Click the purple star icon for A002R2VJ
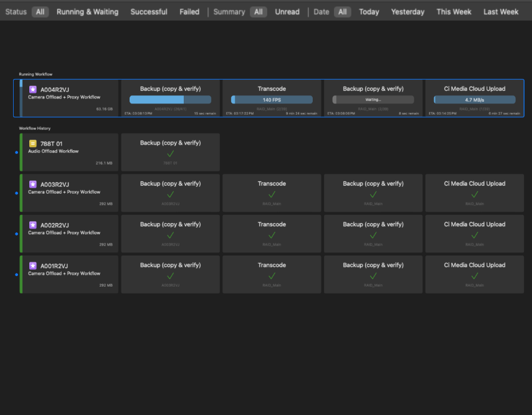532x415 pixels. tap(33, 225)
